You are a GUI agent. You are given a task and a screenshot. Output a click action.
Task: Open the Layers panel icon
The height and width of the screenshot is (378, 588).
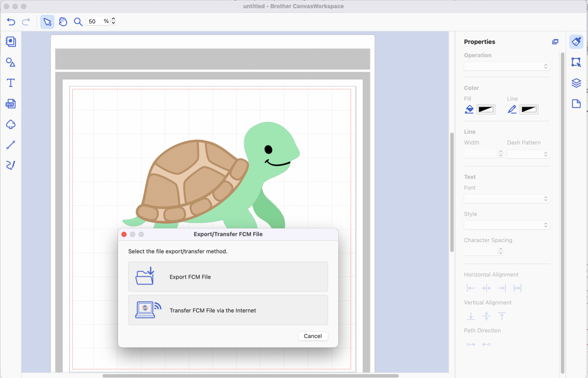coord(576,83)
